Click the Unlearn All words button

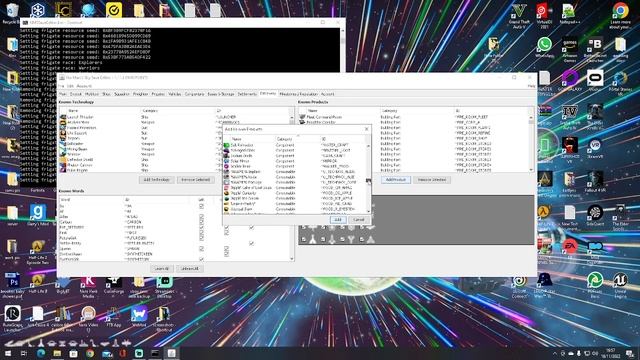click(189, 269)
